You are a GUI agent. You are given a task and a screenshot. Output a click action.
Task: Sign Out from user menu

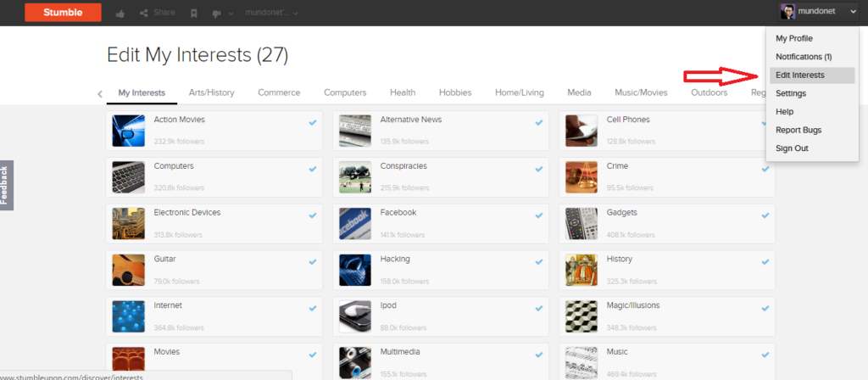point(792,148)
